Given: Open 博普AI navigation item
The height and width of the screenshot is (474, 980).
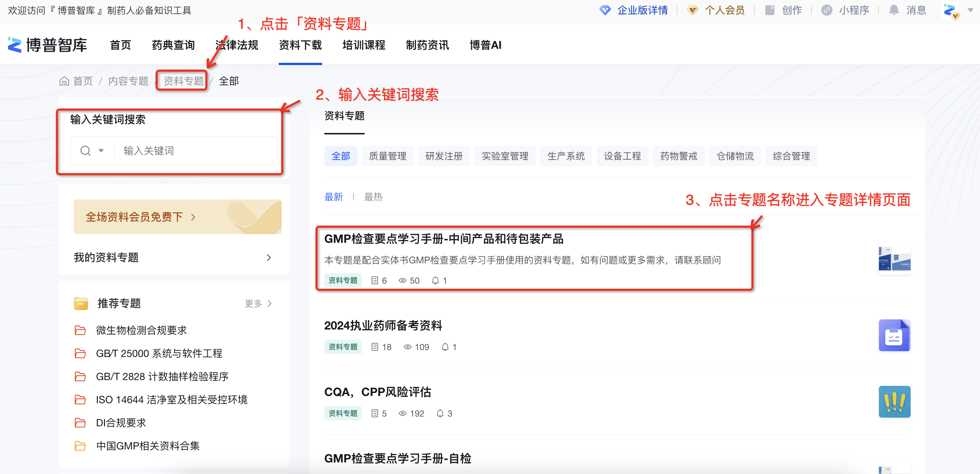Looking at the screenshot, I should pyautogui.click(x=485, y=45).
